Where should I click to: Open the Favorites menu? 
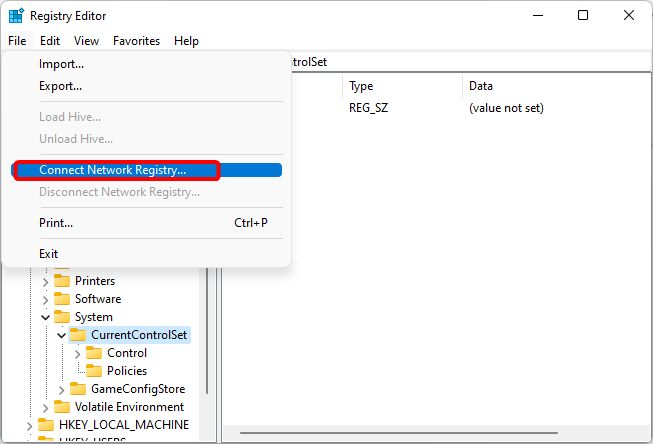136,41
